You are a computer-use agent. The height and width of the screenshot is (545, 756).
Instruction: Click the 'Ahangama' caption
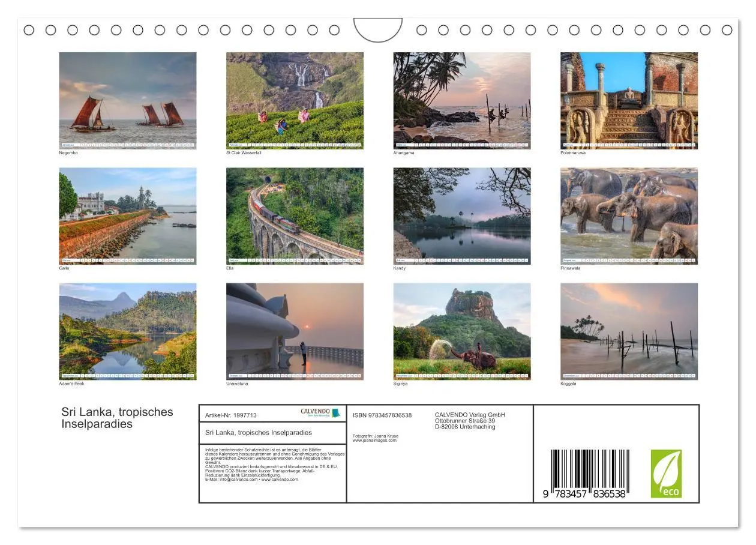point(404,153)
